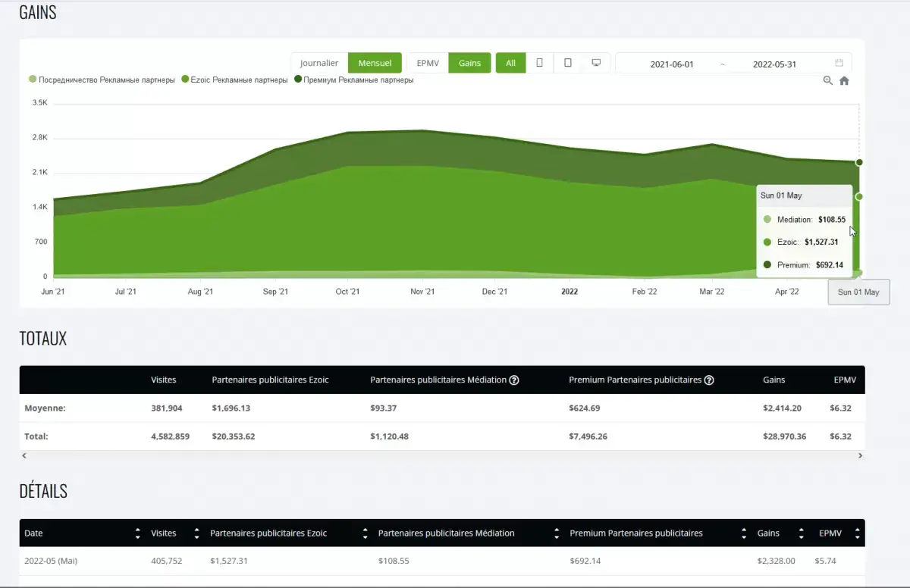This screenshot has height=588, width=910.
Task: Toggle the Ezoic series in chart legend
Action: pos(235,80)
